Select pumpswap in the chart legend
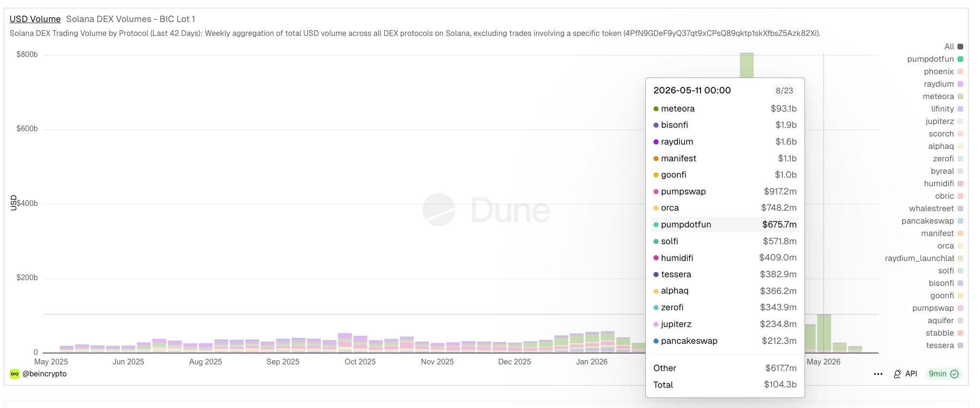This screenshot has height=408, width=980. [938, 308]
